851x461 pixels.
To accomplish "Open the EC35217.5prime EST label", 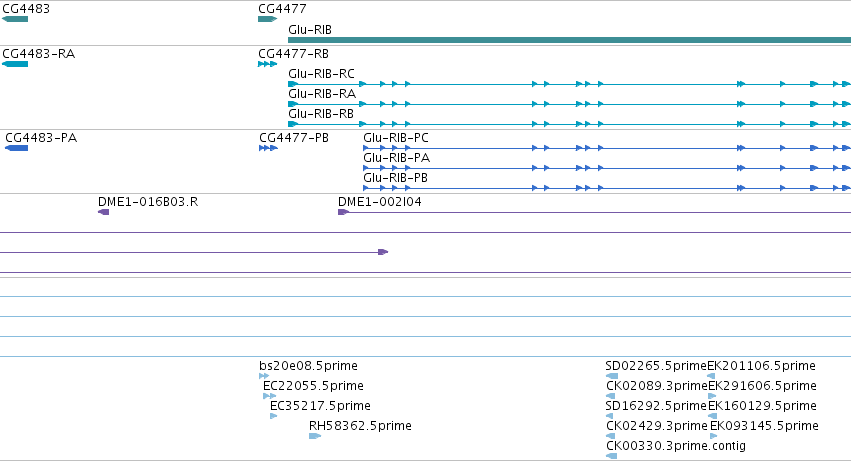I will (320, 406).
